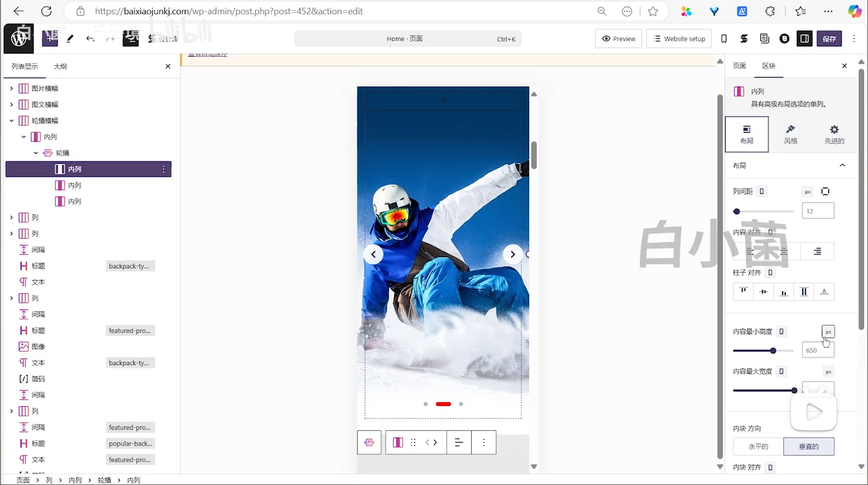868x485 pixels.
Task: Align content to the right
Action: tap(817, 252)
